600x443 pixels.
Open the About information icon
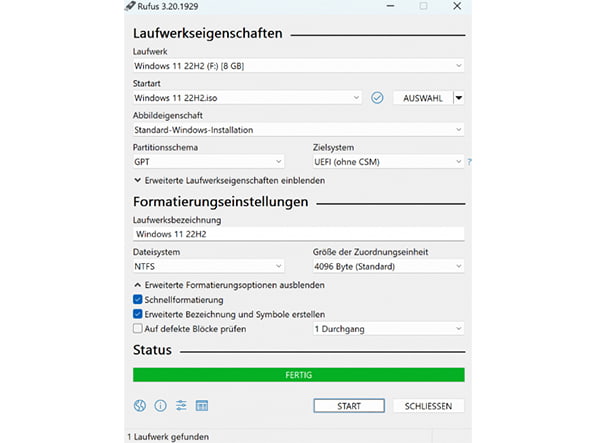(160, 406)
